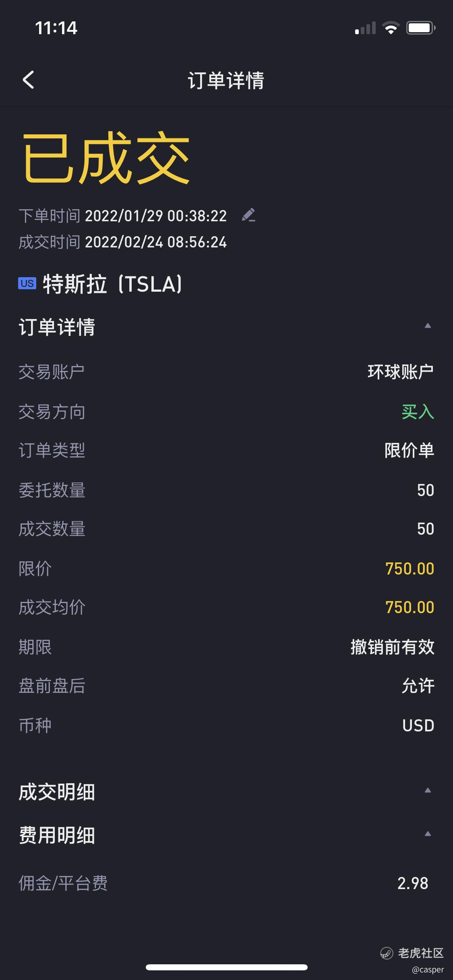Tap the US market badge icon
The image size is (453, 980).
click(27, 283)
